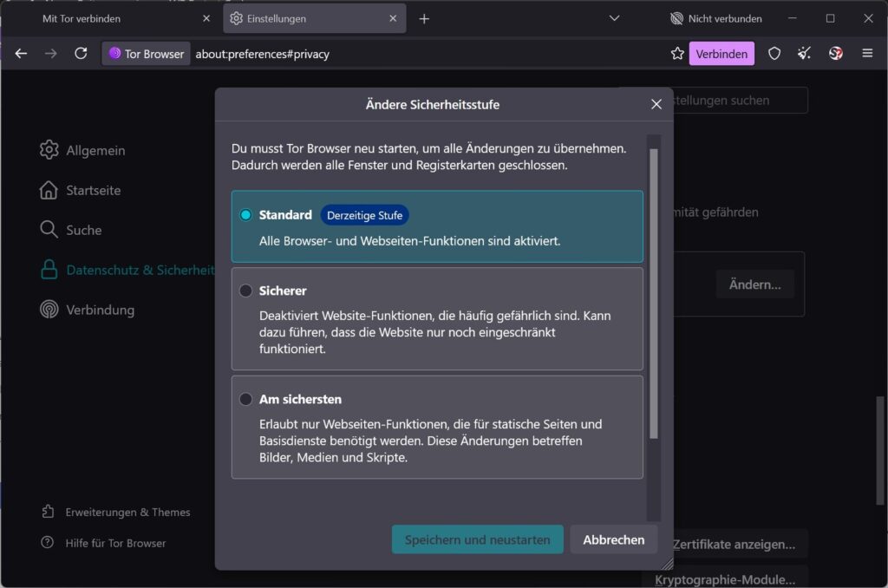This screenshot has height=588, width=888.
Task: Click the dialog resize grip corner
Action: pyautogui.click(x=667, y=564)
